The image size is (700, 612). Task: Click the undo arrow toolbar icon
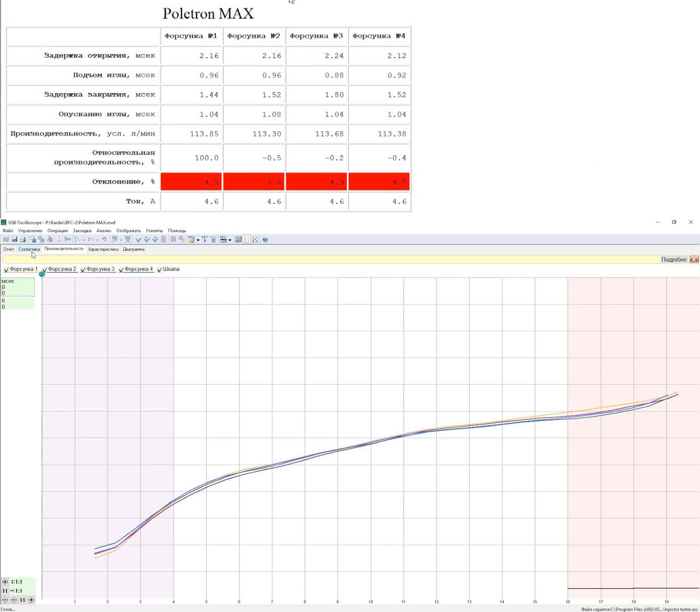click(104, 239)
